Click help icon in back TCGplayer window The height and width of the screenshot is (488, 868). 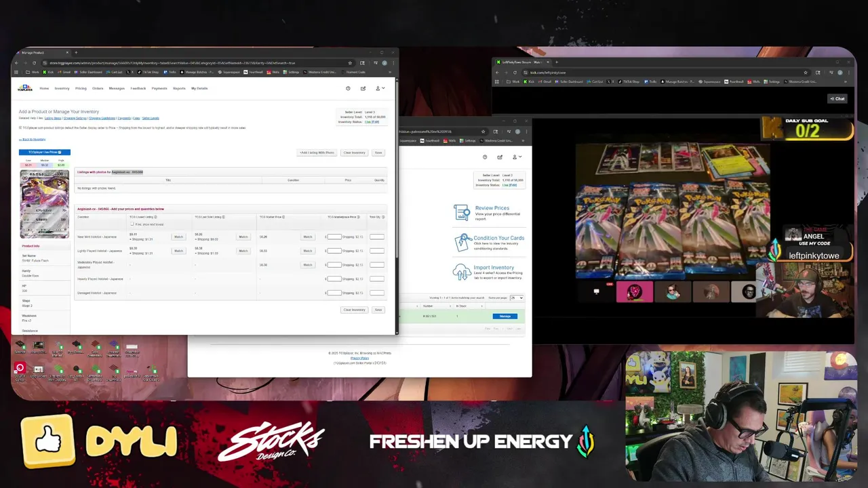click(484, 157)
